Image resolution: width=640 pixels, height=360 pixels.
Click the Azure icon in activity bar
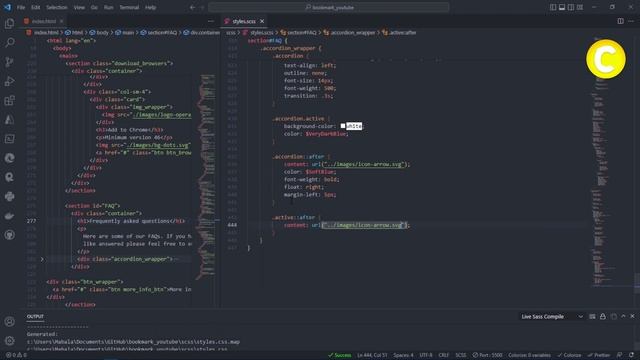coord(9,119)
